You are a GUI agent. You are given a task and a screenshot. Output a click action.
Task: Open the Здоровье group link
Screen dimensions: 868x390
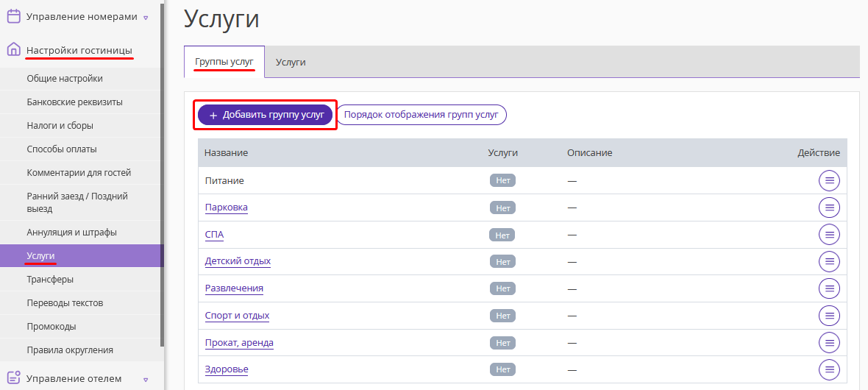click(227, 369)
